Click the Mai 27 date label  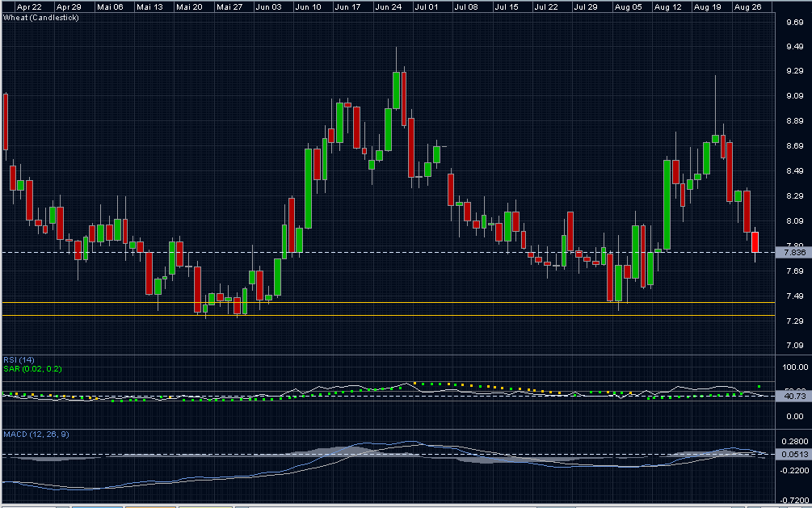pyautogui.click(x=229, y=7)
